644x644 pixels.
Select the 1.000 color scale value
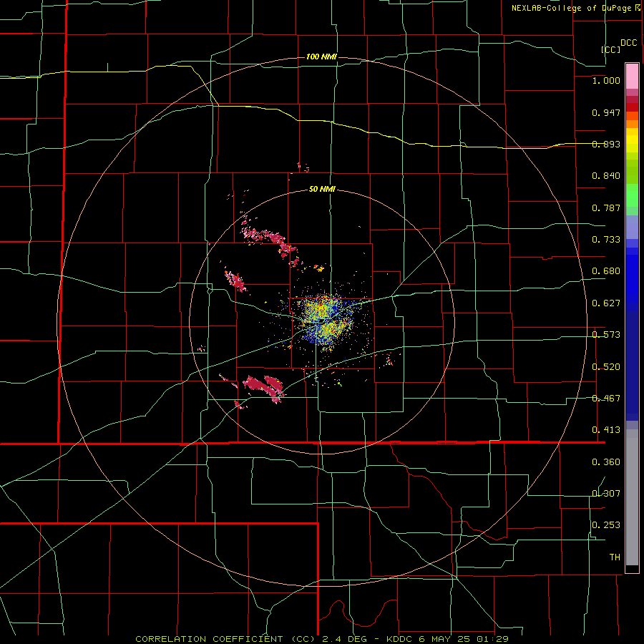click(606, 81)
